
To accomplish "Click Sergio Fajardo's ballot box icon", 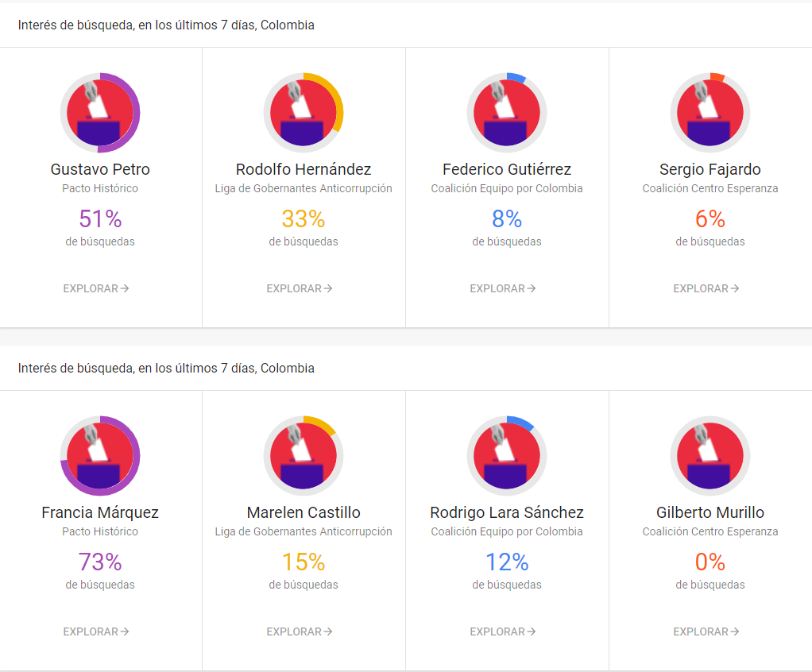I will (x=710, y=113).
